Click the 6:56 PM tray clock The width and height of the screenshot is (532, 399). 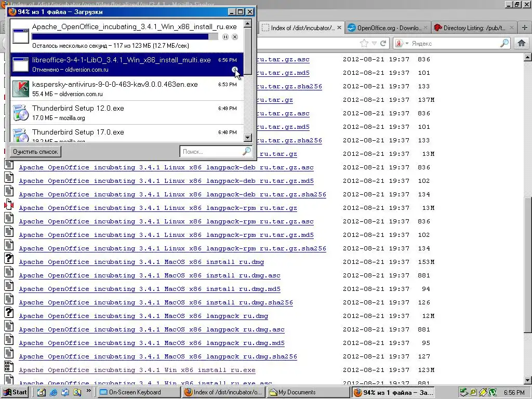[514, 393]
